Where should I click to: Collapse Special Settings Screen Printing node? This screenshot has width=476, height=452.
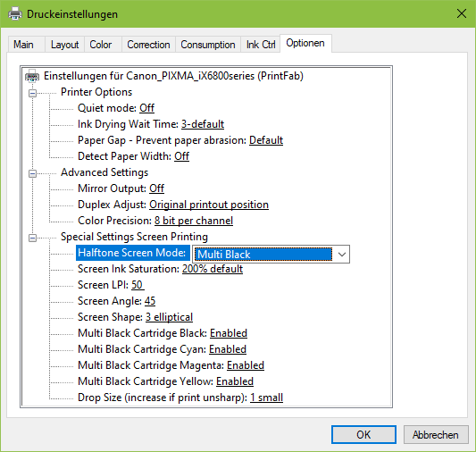[32, 238]
